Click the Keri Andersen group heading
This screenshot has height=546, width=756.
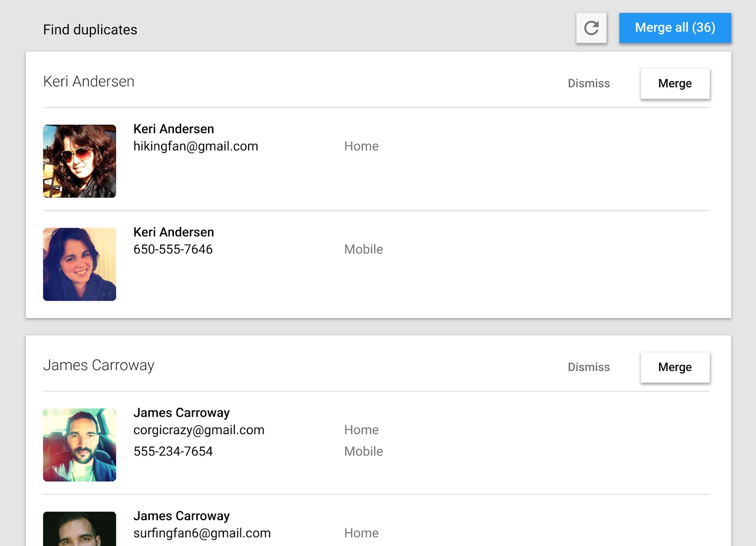pos(89,81)
